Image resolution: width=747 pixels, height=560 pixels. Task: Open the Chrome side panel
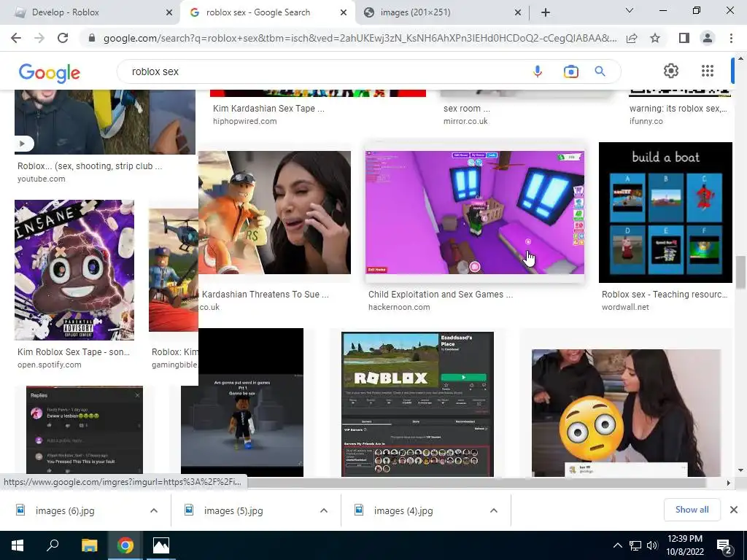point(684,38)
